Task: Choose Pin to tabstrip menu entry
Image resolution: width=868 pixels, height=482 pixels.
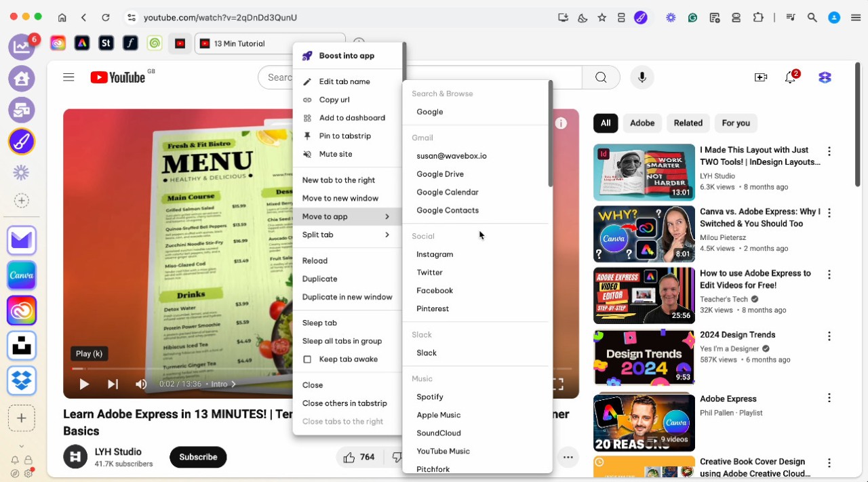Action: coord(344,136)
